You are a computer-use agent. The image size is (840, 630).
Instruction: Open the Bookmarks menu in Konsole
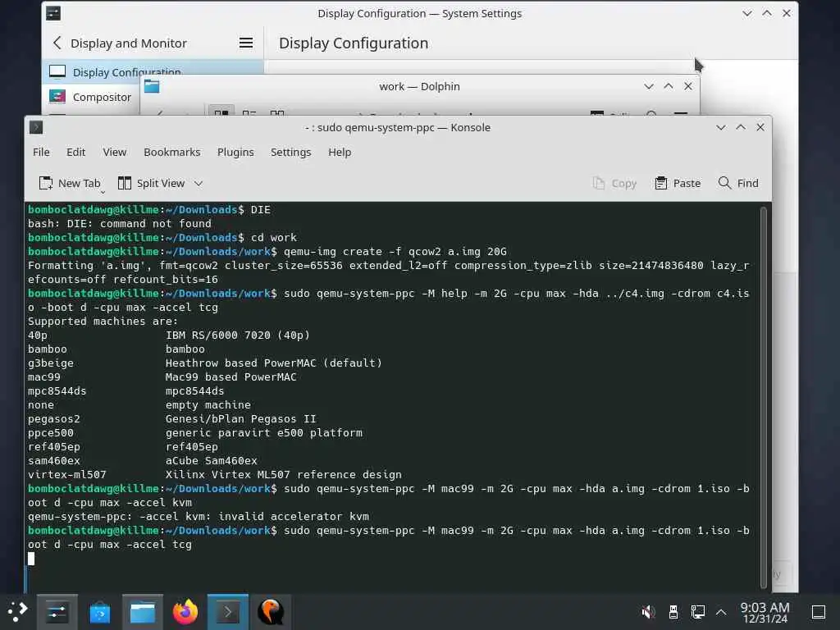172,152
